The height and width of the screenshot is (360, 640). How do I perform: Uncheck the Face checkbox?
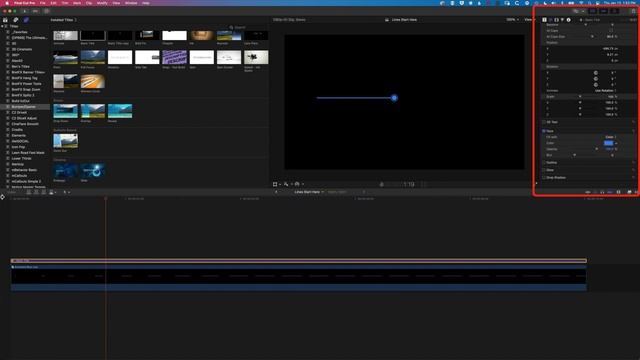[x=544, y=131]
